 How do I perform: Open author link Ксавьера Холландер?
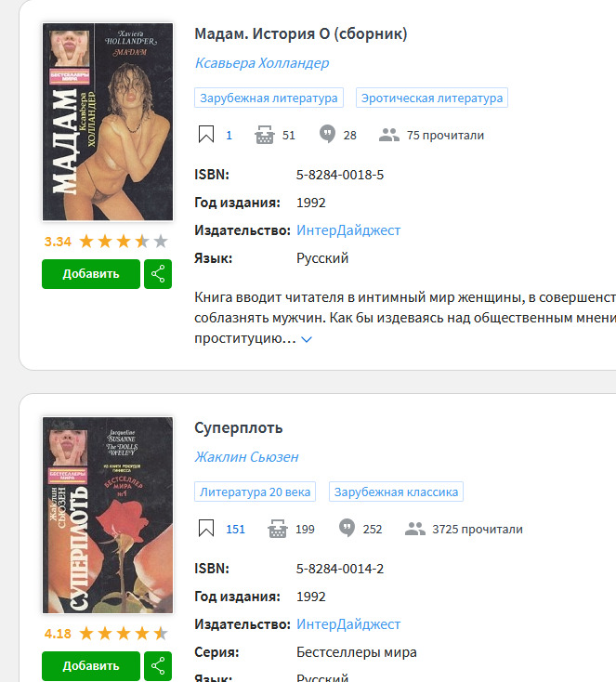point(262,63)
